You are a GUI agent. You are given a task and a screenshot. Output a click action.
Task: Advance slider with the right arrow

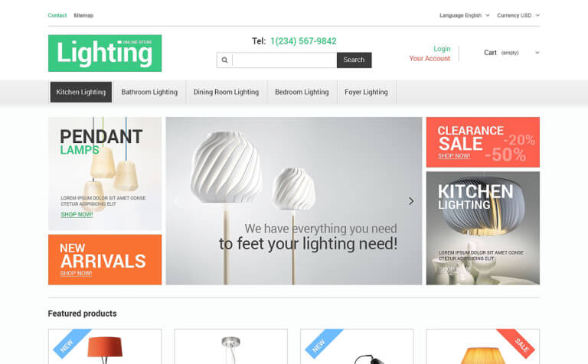coord(411,201)
